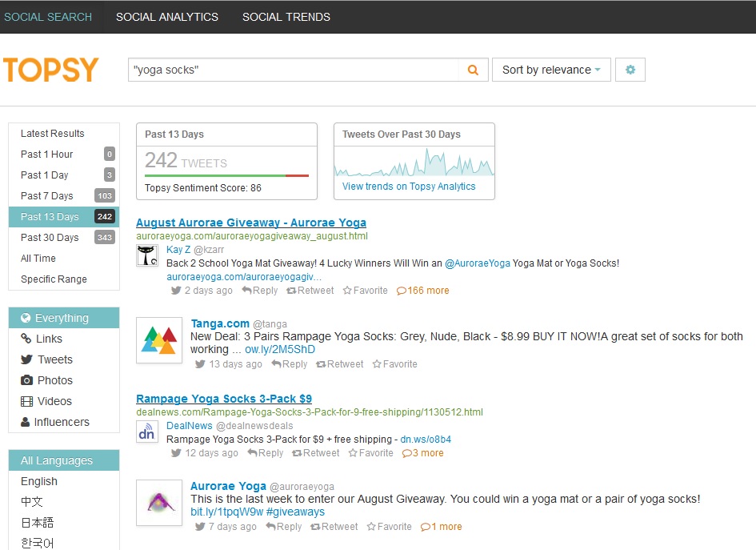This screenshot has height=550, width=756.
Task: Retweet Kay Z's giveaway tweet
Action: (310, 291)
